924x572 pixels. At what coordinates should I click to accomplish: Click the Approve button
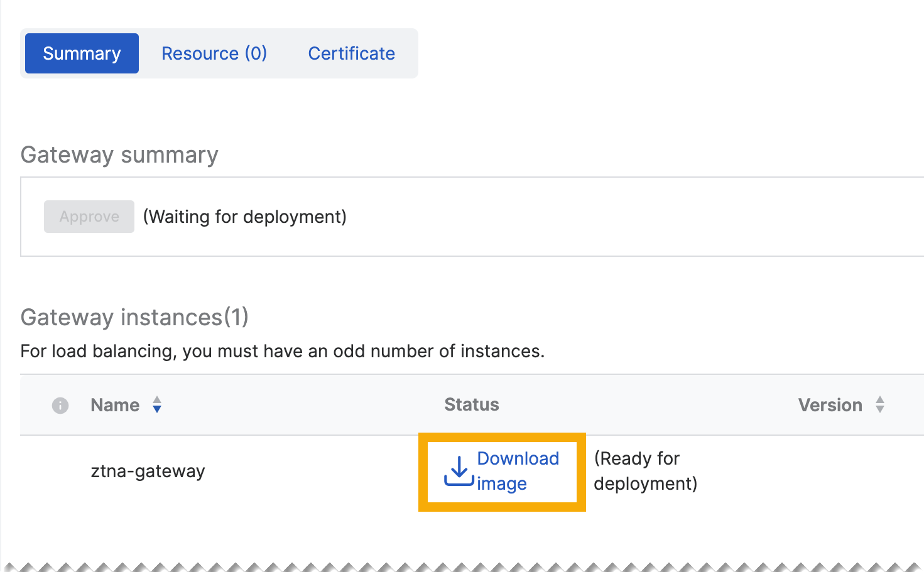tap(89, 216)
